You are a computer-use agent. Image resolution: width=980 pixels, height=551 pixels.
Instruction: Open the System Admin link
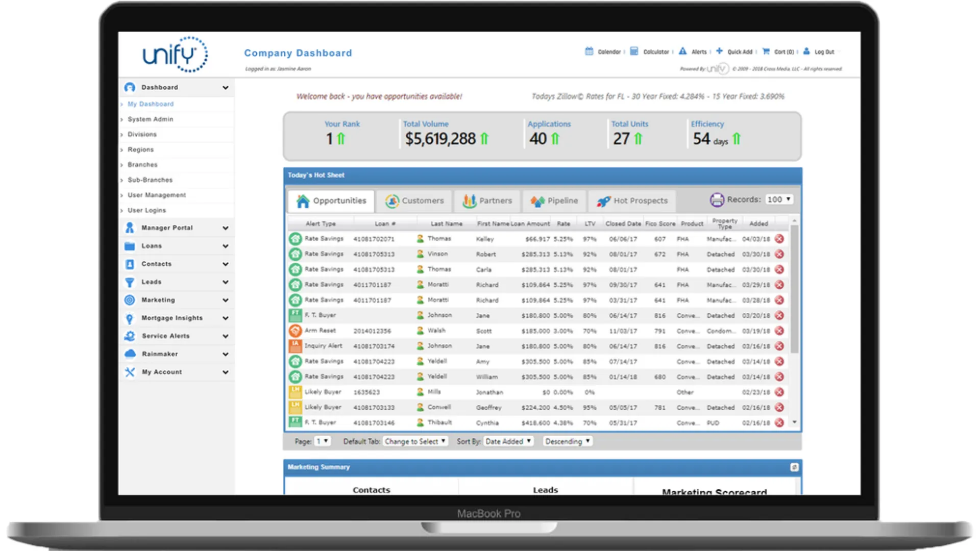pyautogui.click(x=150, y=119)
